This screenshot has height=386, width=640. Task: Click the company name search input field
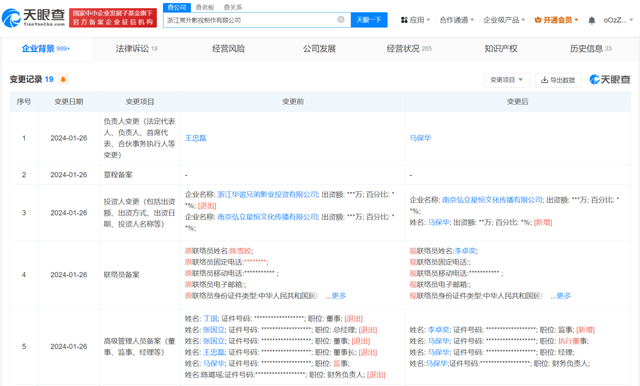point(251,20)
